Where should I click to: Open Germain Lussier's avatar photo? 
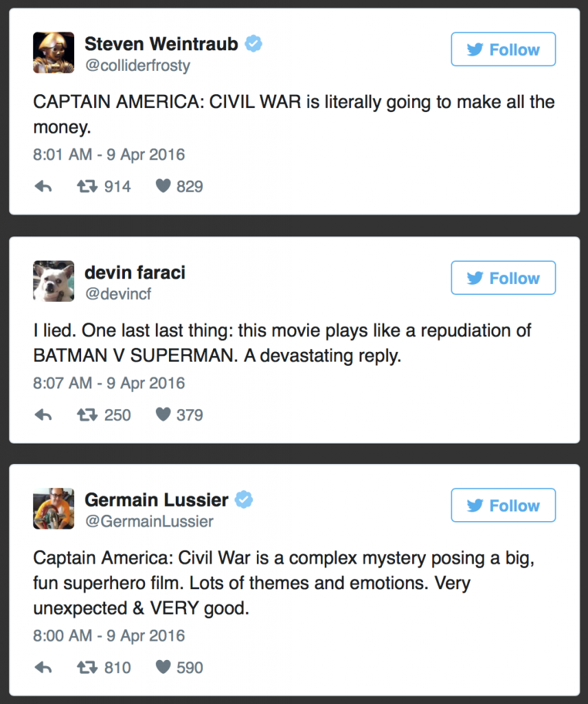point(54,508)
